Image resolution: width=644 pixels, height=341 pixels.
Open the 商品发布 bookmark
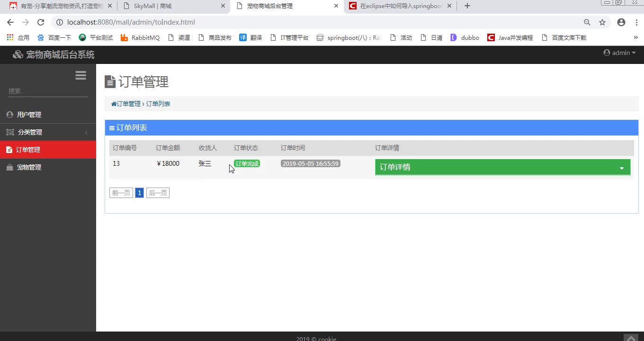[215, 37]
